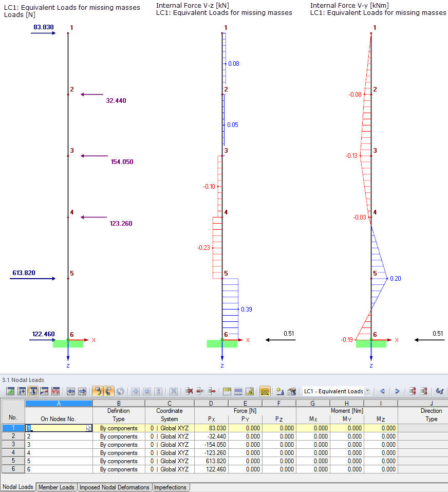Click the On Nodes No. cell in row 5
448x492 pixels.
59,461
